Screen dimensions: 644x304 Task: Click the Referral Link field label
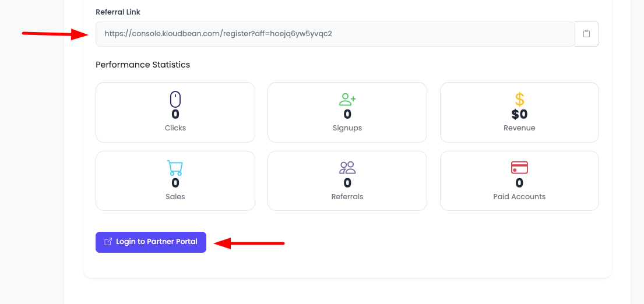[118, 12]
